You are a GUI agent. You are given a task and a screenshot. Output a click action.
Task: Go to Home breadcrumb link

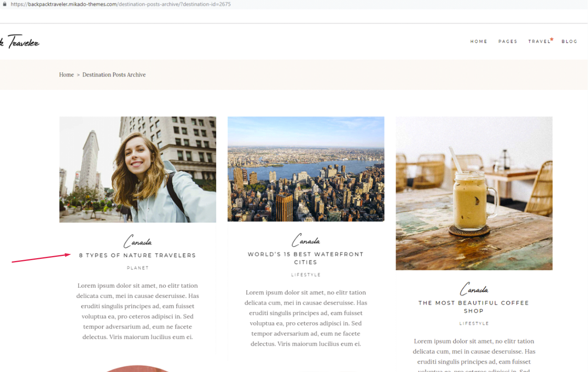pos(66,75)
